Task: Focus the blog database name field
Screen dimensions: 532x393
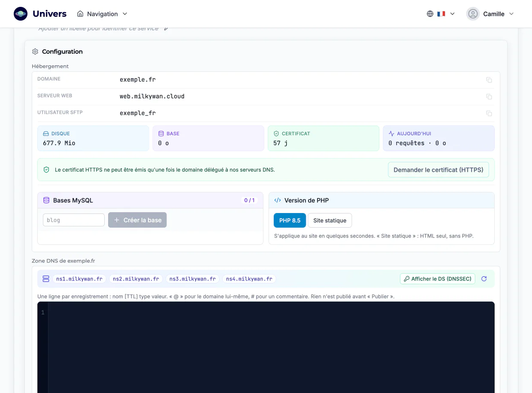Action: [x=74, y=220]
